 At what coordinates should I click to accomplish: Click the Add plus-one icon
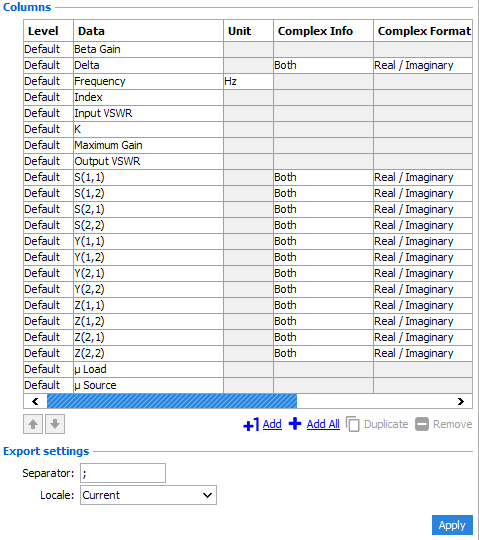pos(251,424)
